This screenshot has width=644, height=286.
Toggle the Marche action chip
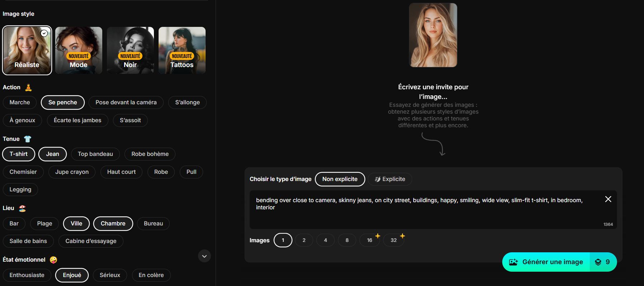pos(20,103)
